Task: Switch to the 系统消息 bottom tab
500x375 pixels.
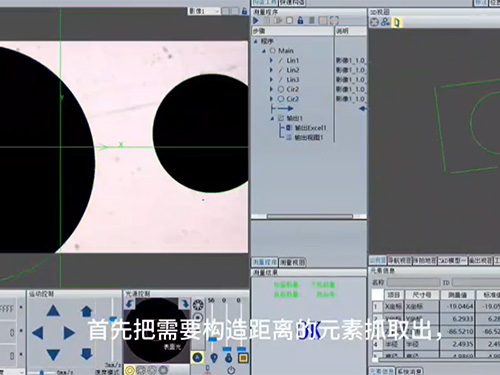Action: (410, 371)
